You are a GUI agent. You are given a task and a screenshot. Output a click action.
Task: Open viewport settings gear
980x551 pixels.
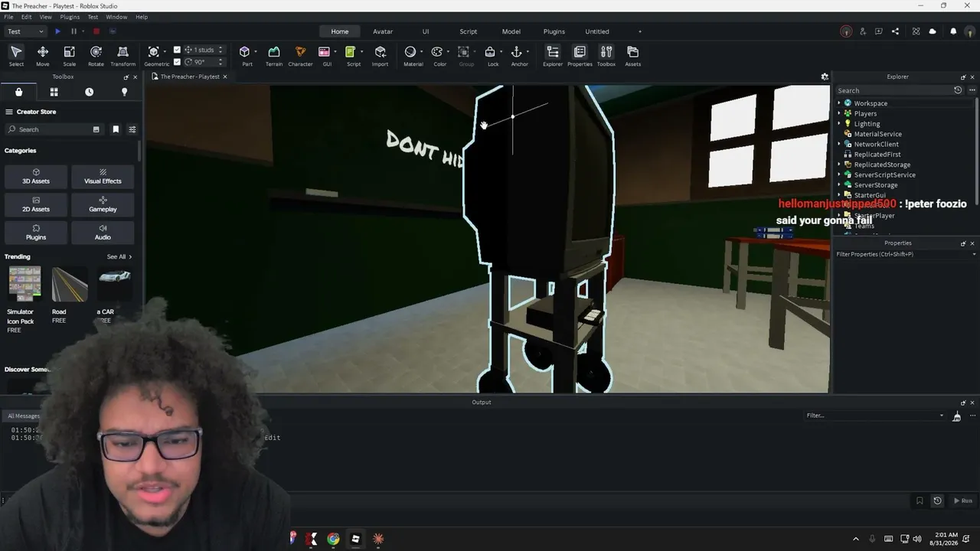[825, 77]
